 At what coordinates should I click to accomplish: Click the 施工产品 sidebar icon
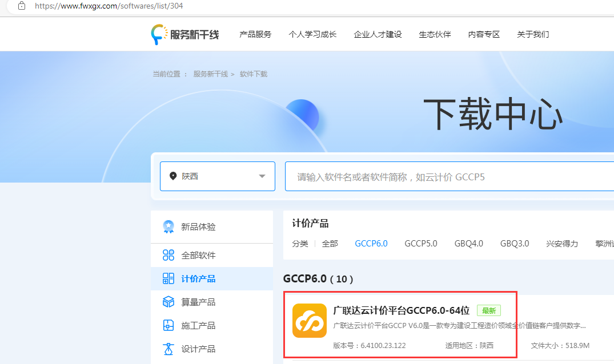pos(168,325)
